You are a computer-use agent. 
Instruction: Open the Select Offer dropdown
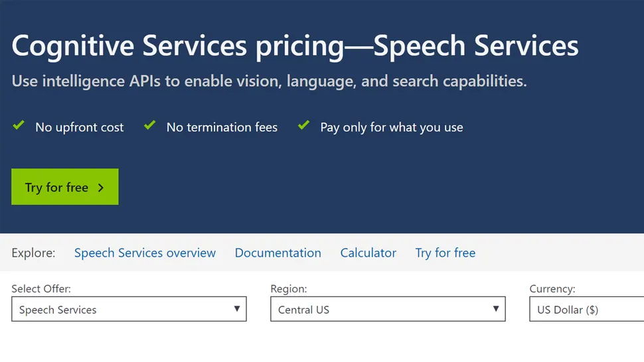[129, 309]
